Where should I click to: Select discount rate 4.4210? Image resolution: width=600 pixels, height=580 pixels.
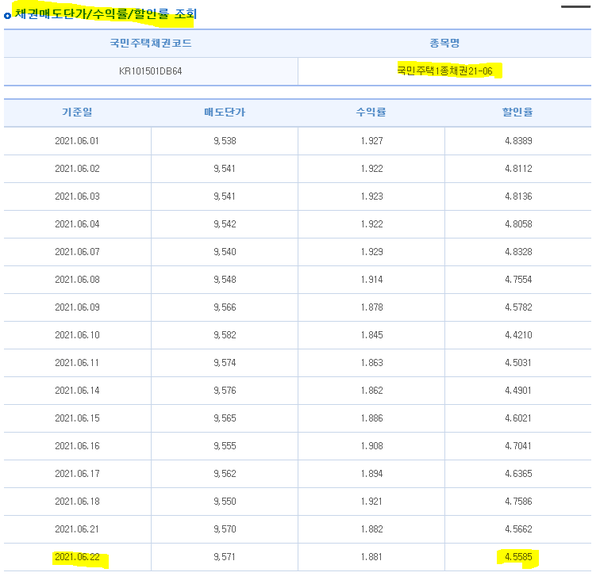(x=518, y=335)
